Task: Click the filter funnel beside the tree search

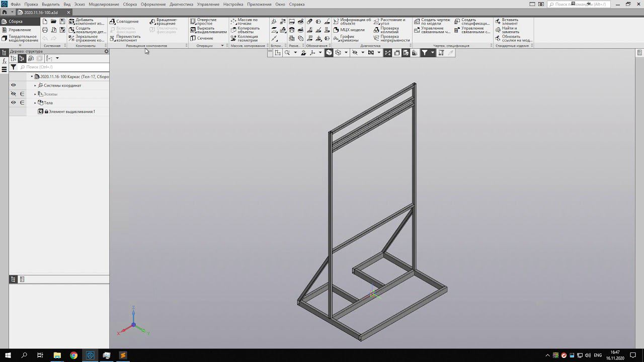Action: click(14, 67)
